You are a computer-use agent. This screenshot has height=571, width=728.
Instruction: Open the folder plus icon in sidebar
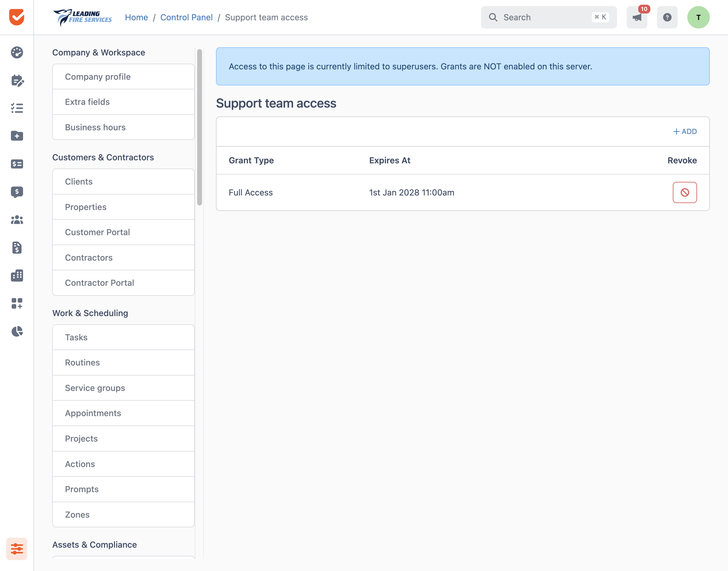[x=17, y=136]
